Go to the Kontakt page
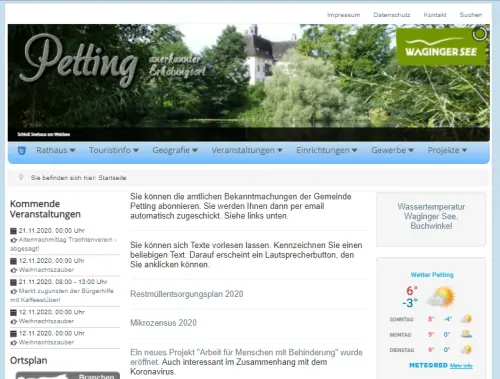The width and height of the screenshot is (500, 379). tap(435, 15)
